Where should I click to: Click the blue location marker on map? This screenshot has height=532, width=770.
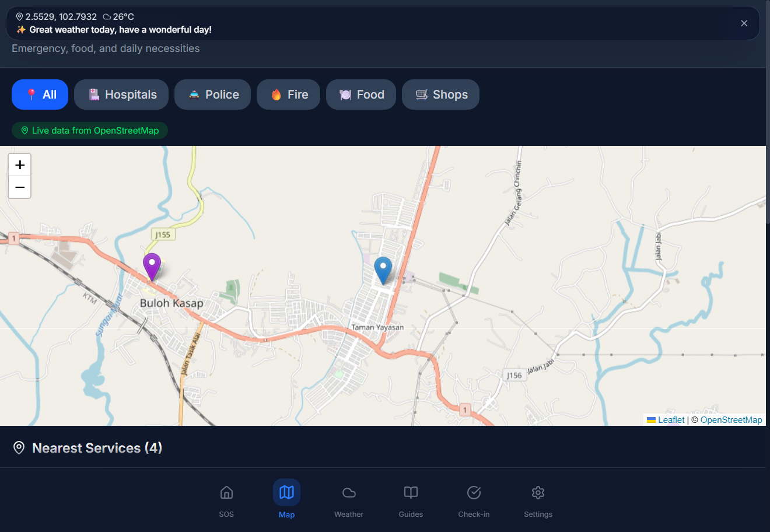tap(383, 269)
